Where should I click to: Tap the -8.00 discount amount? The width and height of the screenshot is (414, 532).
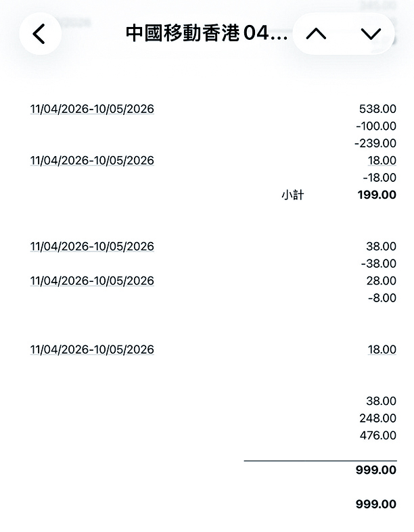[x=382, y=298]
